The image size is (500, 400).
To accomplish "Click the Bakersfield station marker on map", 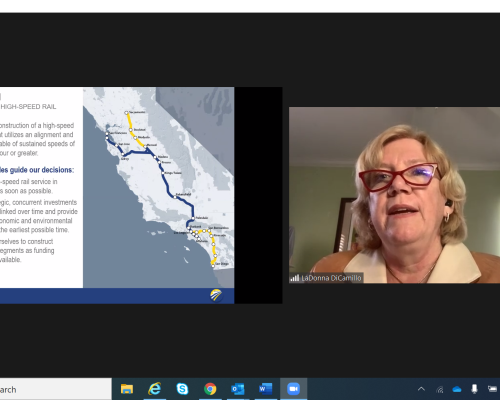I will pos(175,197).
